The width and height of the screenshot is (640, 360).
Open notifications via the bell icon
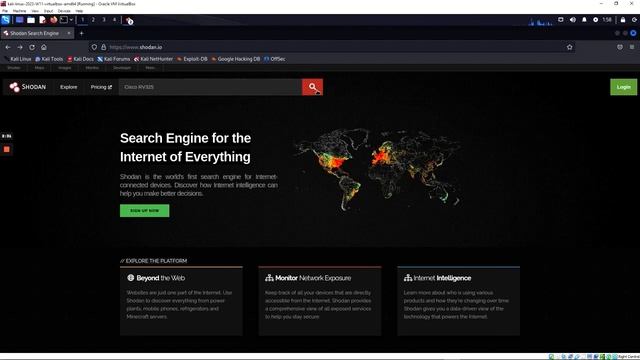[584, 20]
